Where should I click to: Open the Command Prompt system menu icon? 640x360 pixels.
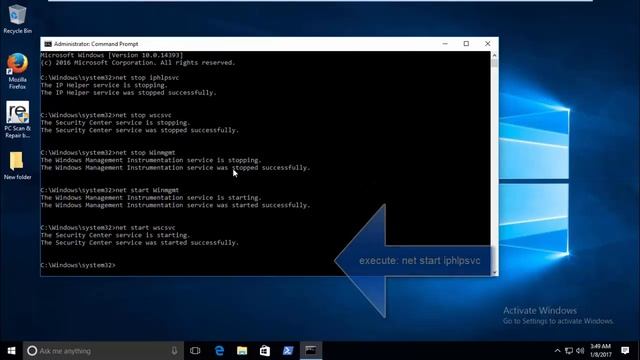click(48, 44)
